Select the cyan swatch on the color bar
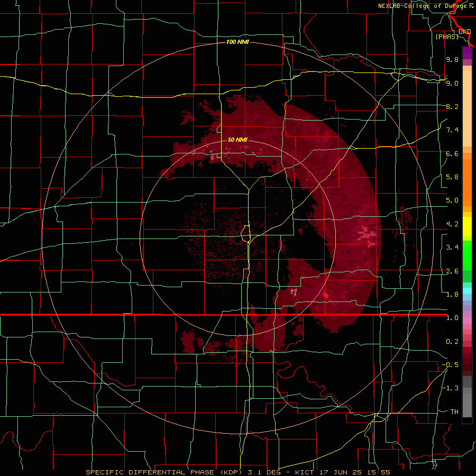Image resolution: width=476 pixels, height=476 pixels. (467, 291)
